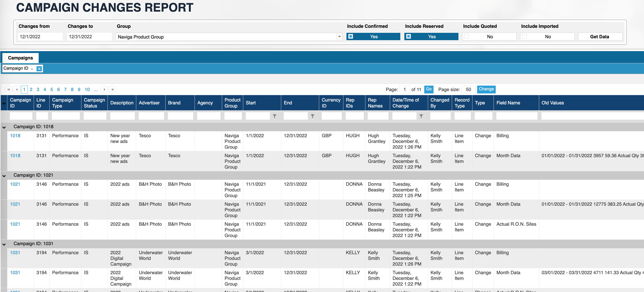Go to page 5 in pager

point(51,89)
